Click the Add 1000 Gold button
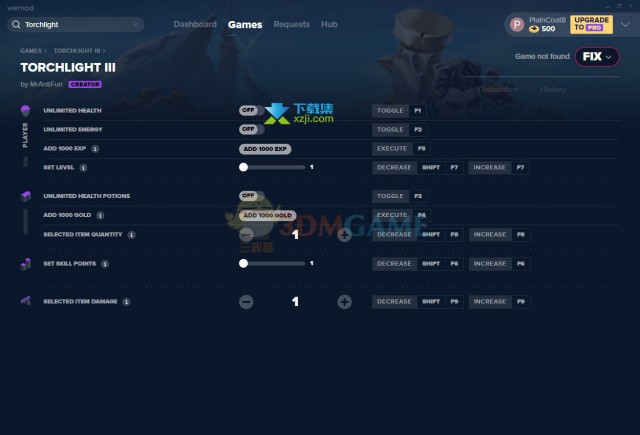 tap(267, 215)
